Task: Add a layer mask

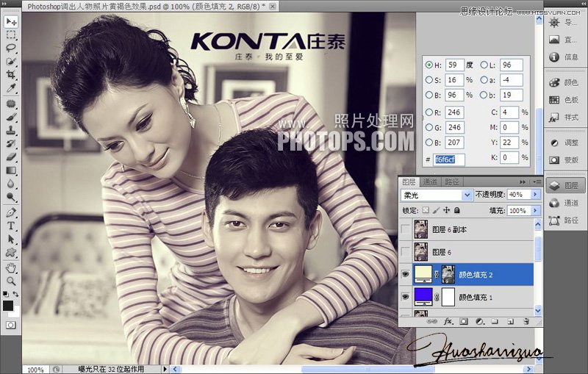Action: tap(464, 322)
